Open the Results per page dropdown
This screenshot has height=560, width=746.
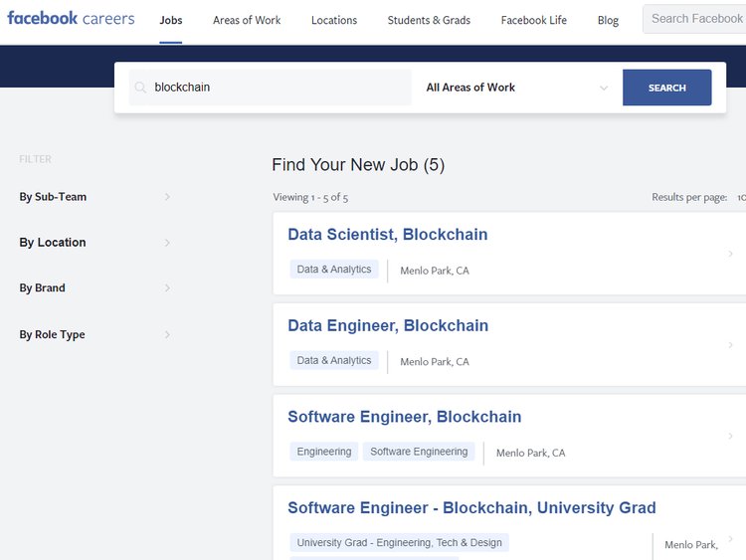(x=741, y=198)
